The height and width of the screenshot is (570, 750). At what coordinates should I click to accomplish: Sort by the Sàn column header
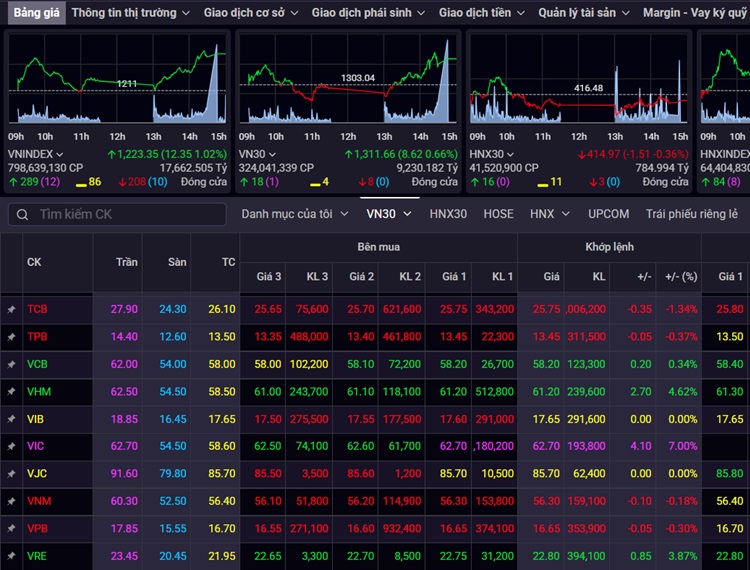click(177, 262)
